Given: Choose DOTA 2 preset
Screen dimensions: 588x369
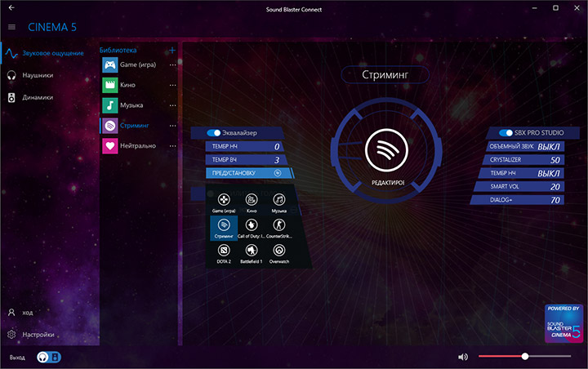Looking at the screenshot, I should pos(224,254).
